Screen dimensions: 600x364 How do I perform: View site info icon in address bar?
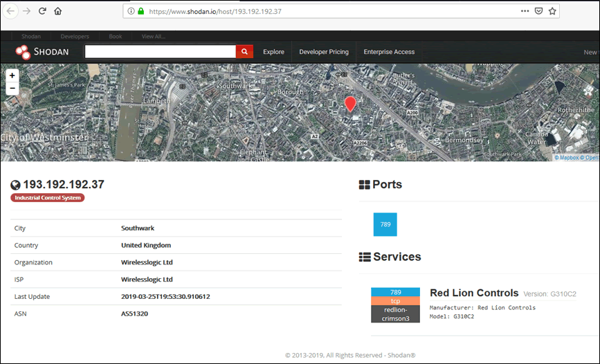click(131, 11)
